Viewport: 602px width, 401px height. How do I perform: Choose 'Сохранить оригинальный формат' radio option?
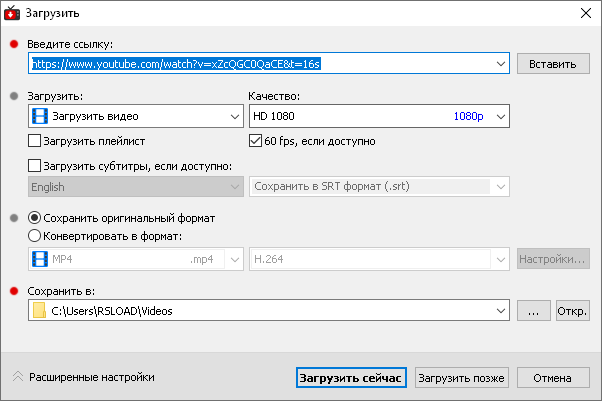(x=35, y=218)
